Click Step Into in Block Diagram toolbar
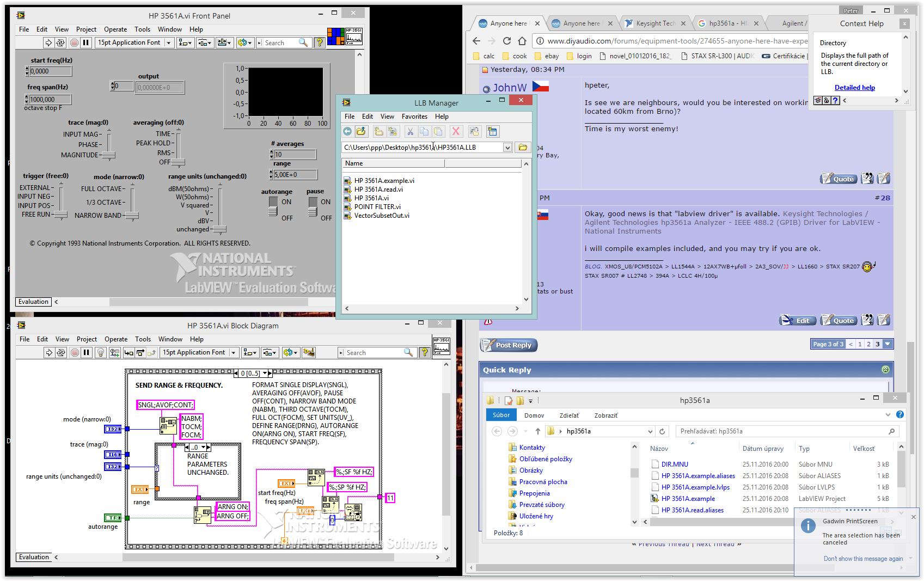This screenshot has width=924, height=581. click(x=128, y=353)
